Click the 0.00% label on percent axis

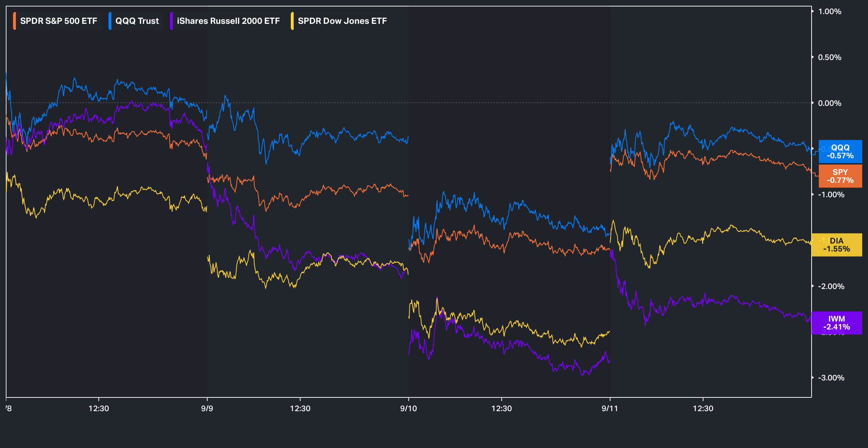point(830,103)
